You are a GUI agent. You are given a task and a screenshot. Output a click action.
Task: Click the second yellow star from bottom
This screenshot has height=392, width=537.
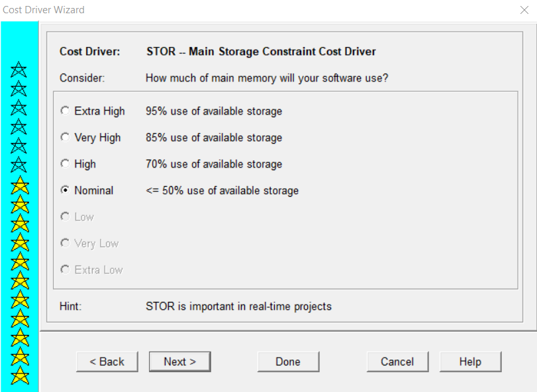(x=20, y=356)
